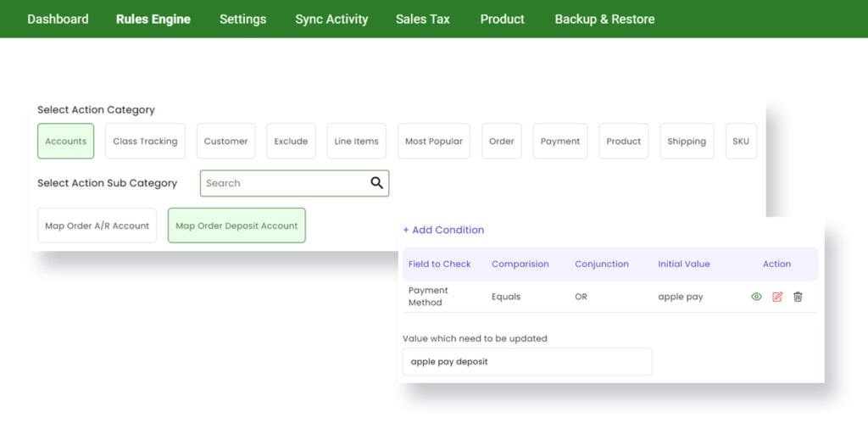Open Backup & Restore tab
Screen dimensions: 868x434
pos(604,19)
